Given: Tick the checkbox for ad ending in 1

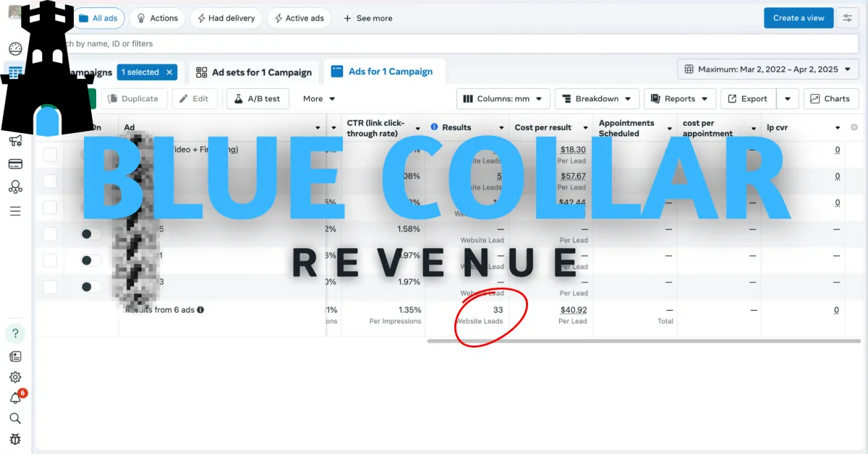Looking at the screenshot, I should click(x=50, y=260).
